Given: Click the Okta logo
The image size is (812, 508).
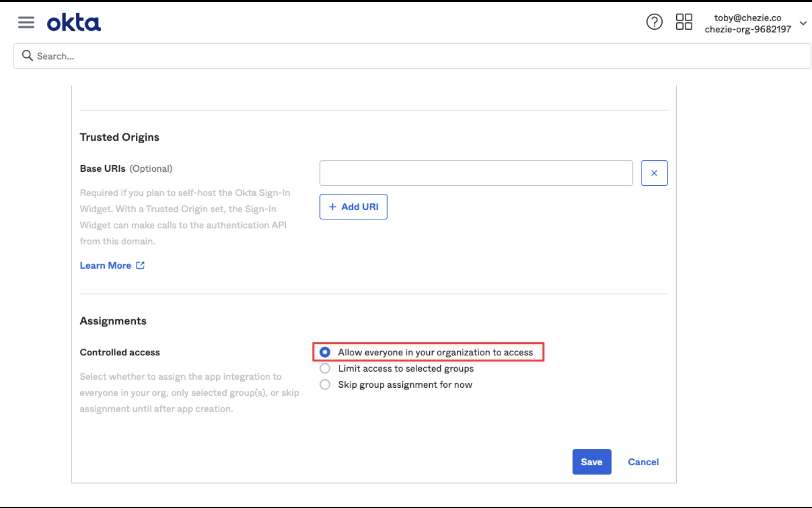Looking at the screenshot, I should [x=74, y=23].
